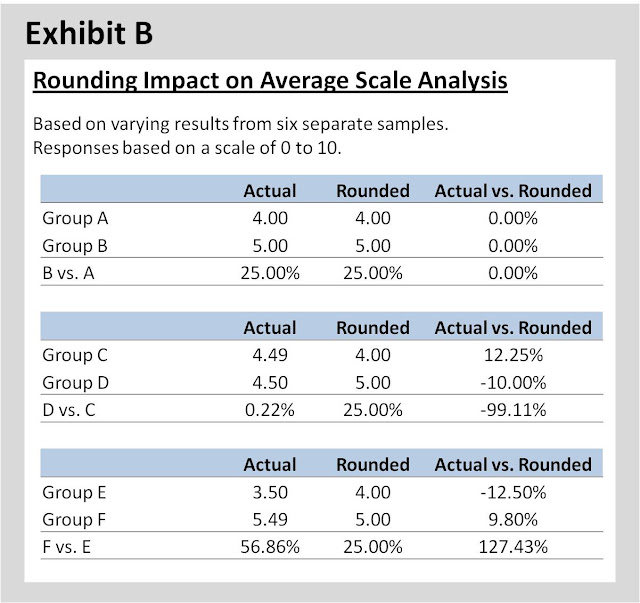
Task: Click the Group E row label
Action: click(x=74, y=492)
